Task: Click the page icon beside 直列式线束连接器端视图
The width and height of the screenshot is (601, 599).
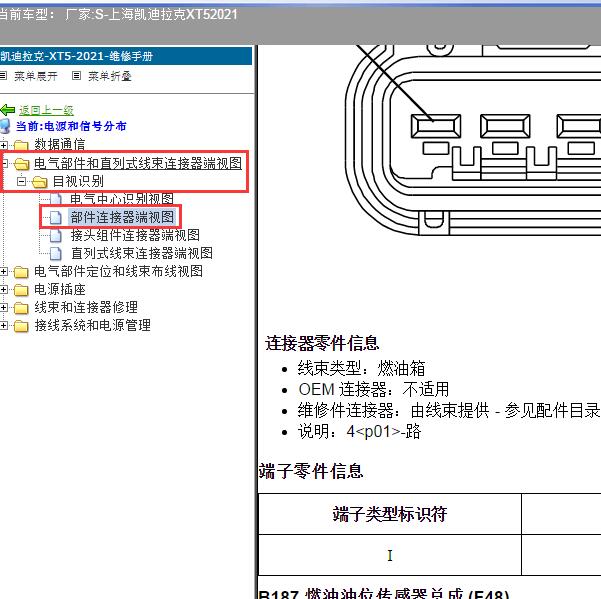Action: coord(56,253)
